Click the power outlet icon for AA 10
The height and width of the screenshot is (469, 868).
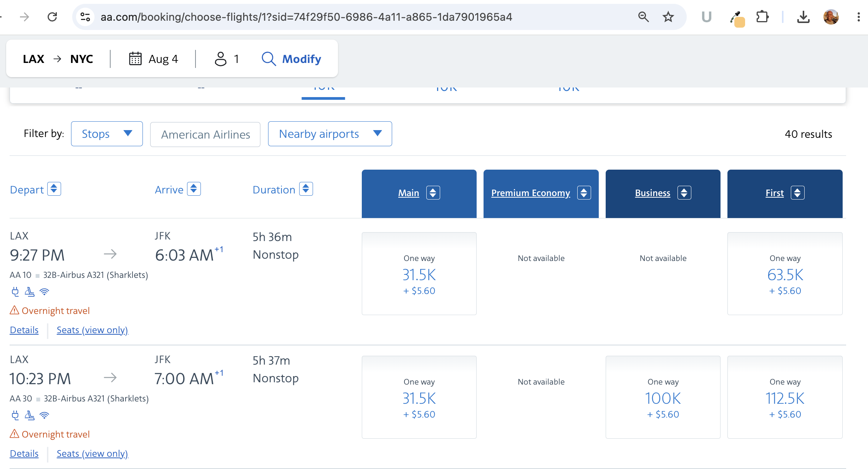[x=15, y=292]
